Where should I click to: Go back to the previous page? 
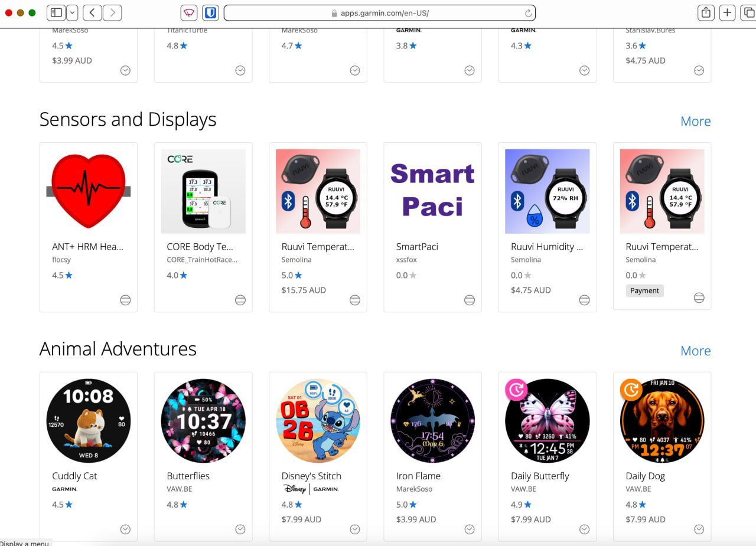(x=92, y=12)
